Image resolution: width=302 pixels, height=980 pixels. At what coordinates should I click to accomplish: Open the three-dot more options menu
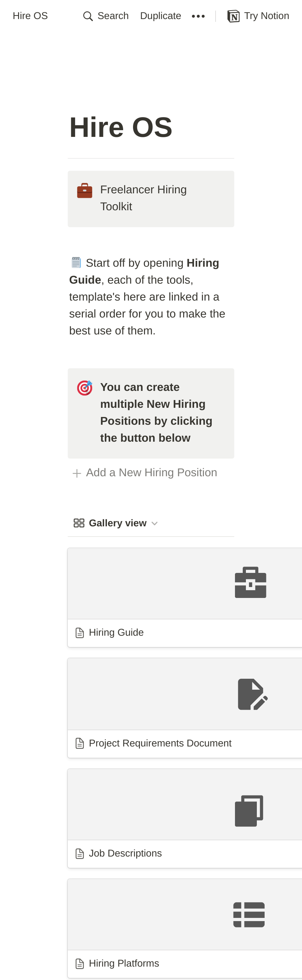(x=198, y=16)
